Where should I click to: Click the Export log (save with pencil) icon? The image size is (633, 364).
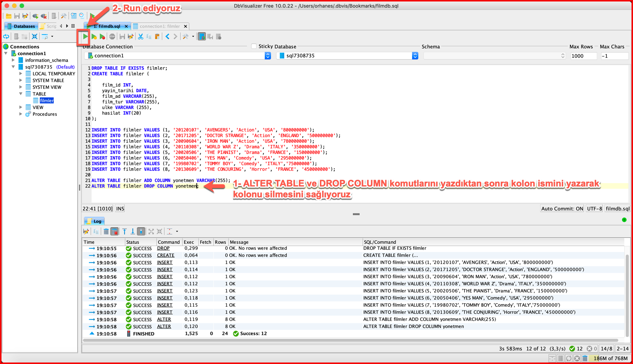click(x=86, y=231)
